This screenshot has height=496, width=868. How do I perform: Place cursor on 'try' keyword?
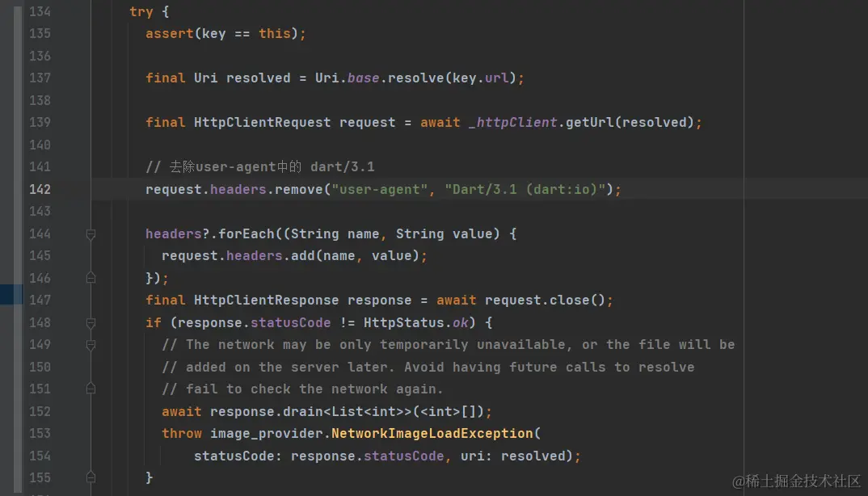[141, 11]
